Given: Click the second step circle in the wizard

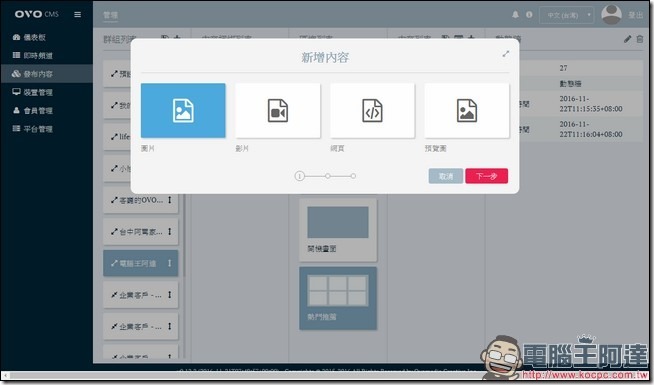Looking at the screenshot, I should click(x=328, y=176).
